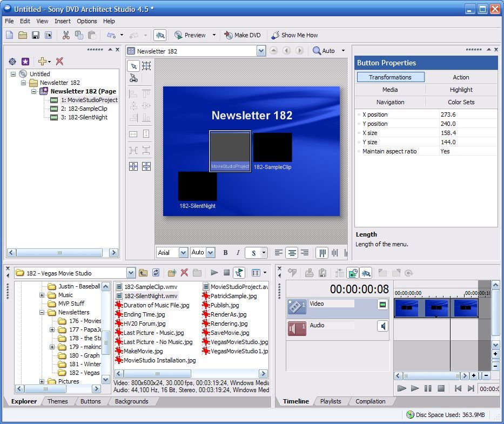This screenshot has height=424, width=504.
Task: Choose the selection arrow tool
Action: pyautogui.click(x=133, y=66)
